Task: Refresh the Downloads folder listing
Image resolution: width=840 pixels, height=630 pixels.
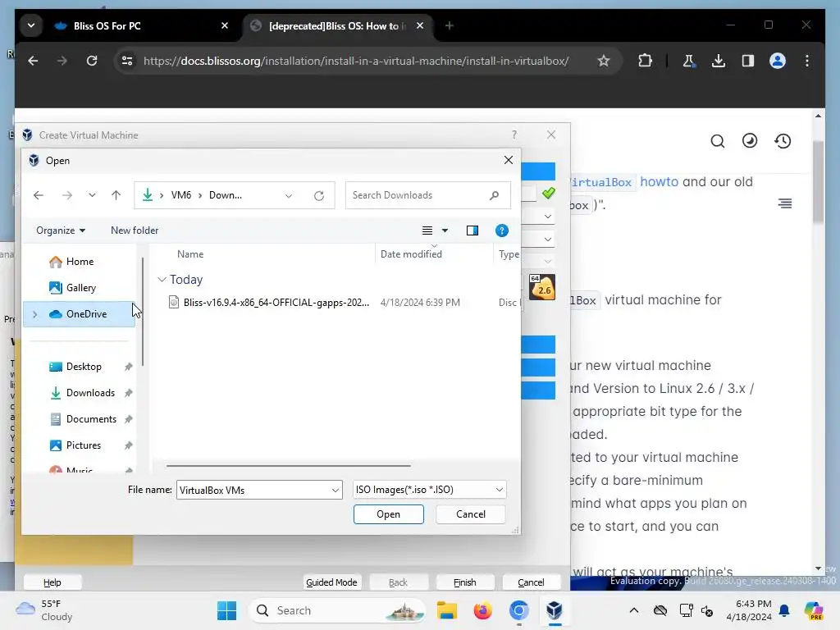Action: tap(319, 195)
